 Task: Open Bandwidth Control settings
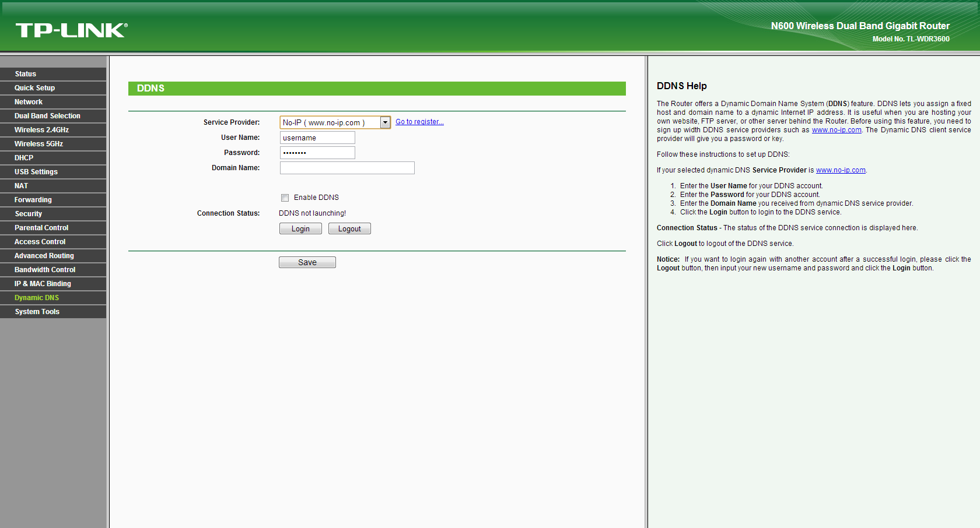[53, 270]
